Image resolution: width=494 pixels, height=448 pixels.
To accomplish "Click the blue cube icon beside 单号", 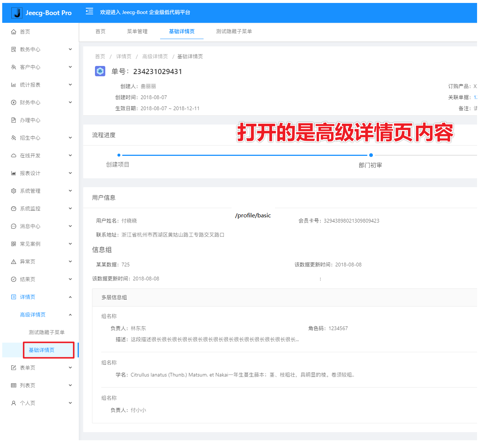I will point(99,71).
